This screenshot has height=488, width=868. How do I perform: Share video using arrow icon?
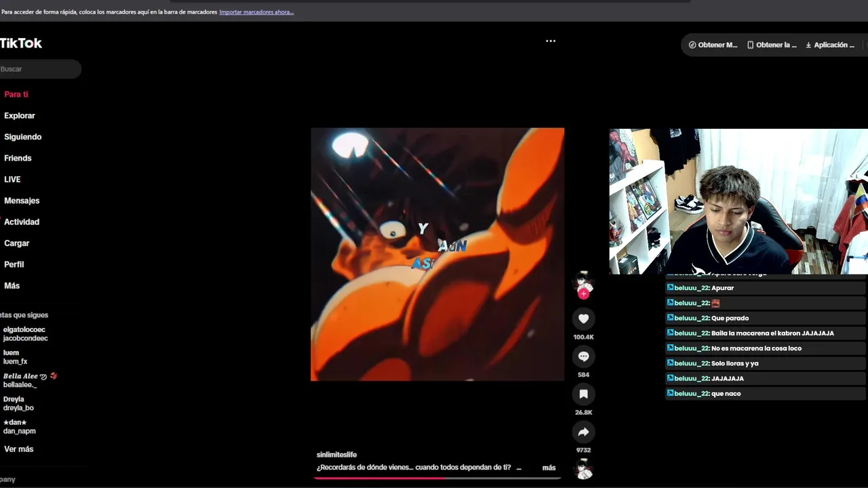[583, 432]
